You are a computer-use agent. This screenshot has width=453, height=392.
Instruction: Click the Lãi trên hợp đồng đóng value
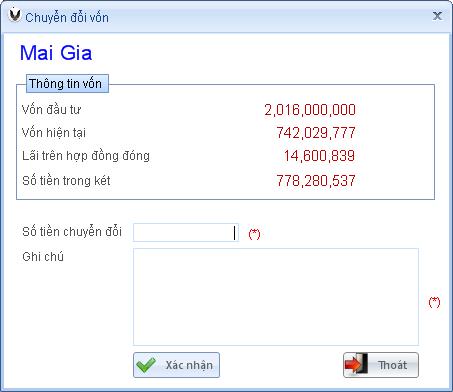(320, 156)
